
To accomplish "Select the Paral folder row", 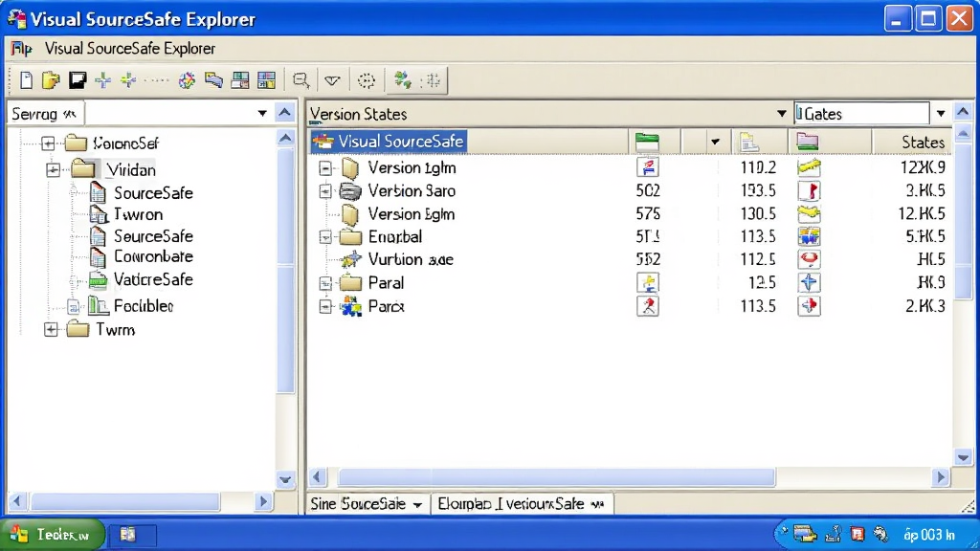I will (x=386, y=283).
